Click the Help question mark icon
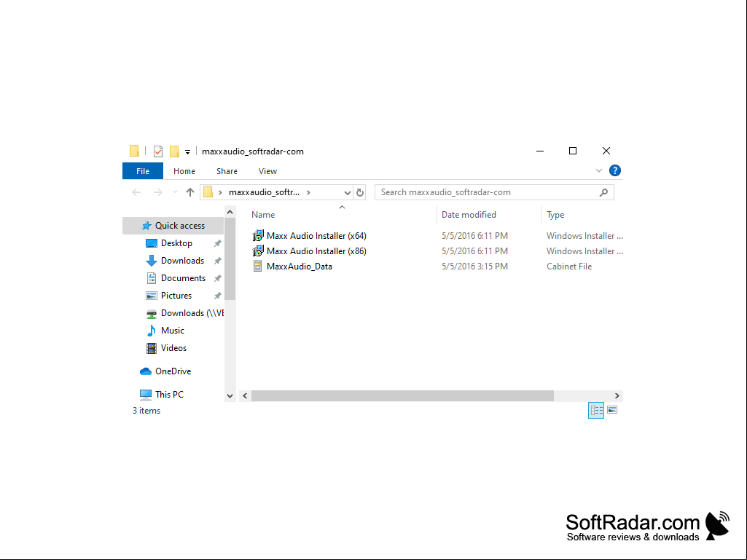747x560 pixels. tap(614, 170)
